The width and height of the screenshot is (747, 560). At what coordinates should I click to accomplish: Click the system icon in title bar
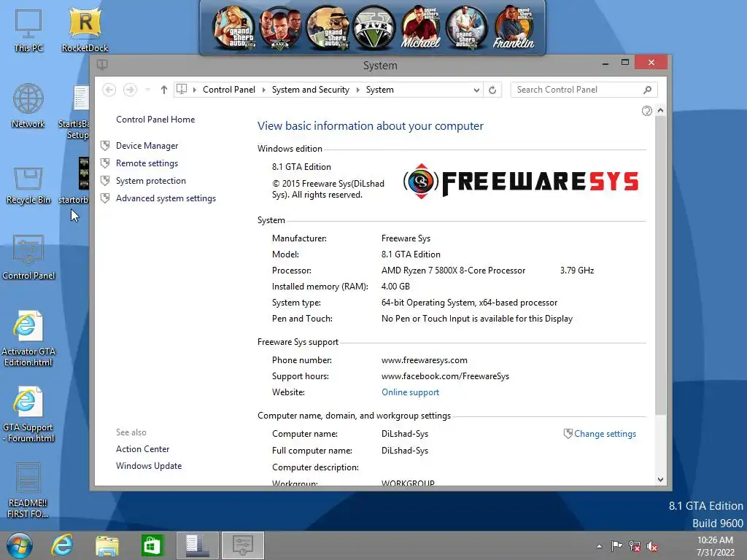coord(102,65)
